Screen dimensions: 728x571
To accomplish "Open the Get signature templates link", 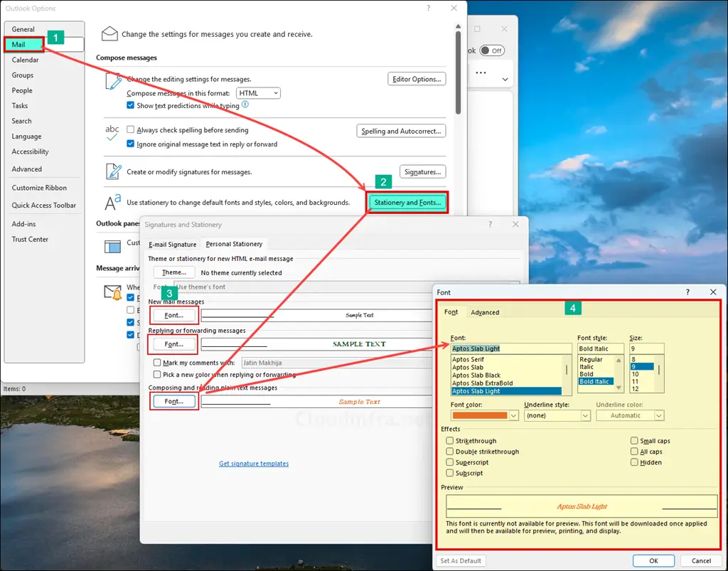I will [254, 464].
